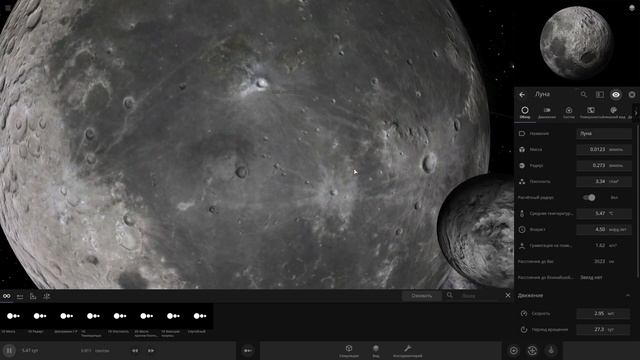Select the eighth comparison thumbnail
Image resolution: width=640 pixels, height=360 pixels.
(x=200, y=316)
